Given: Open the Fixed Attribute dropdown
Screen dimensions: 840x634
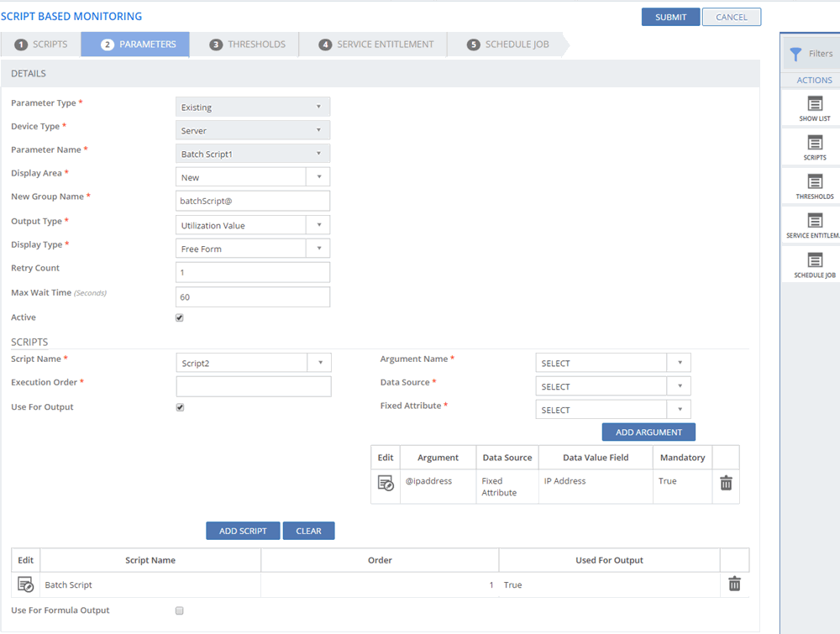Looking at the screenshot, I should point(613,410).
